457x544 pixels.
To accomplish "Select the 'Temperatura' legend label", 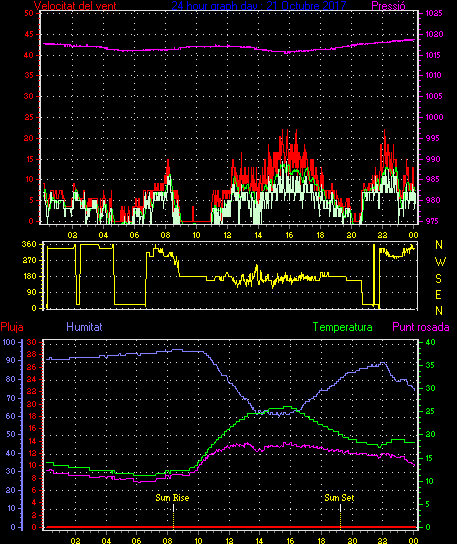I will click(342, 327).
